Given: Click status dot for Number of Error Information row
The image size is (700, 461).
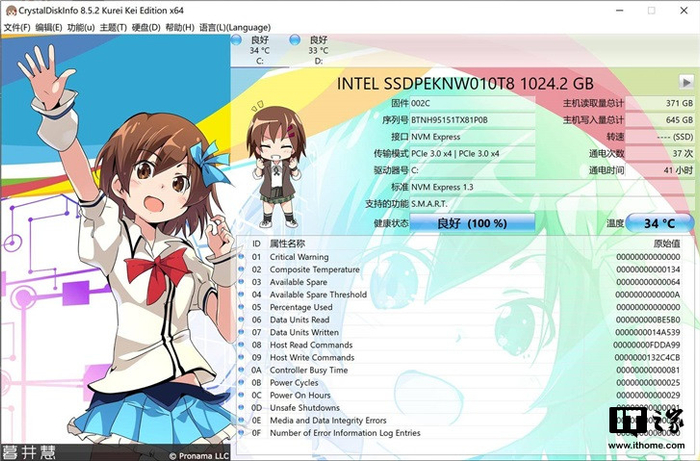Looking at the screenshot, I should click(x=242, y=432).
